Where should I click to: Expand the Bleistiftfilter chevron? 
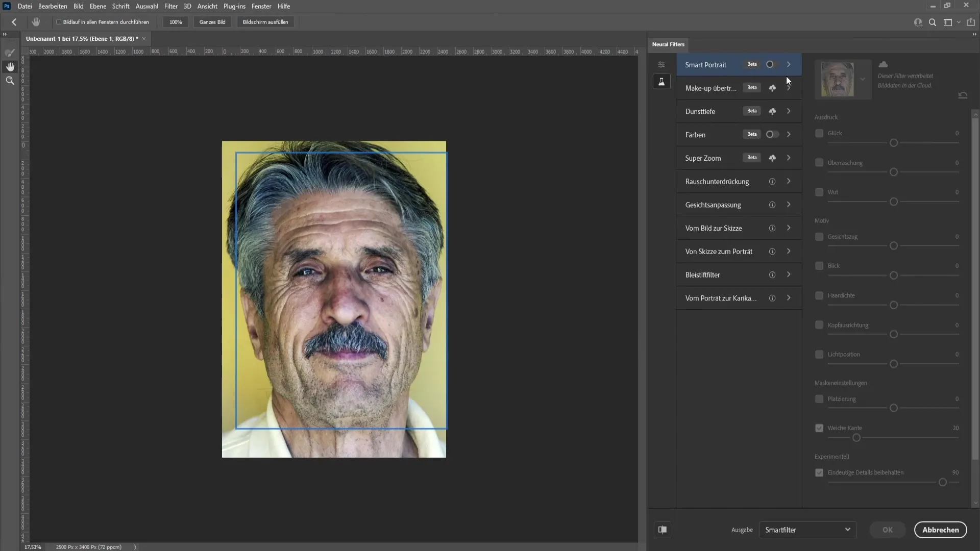(x=789, y=275)
